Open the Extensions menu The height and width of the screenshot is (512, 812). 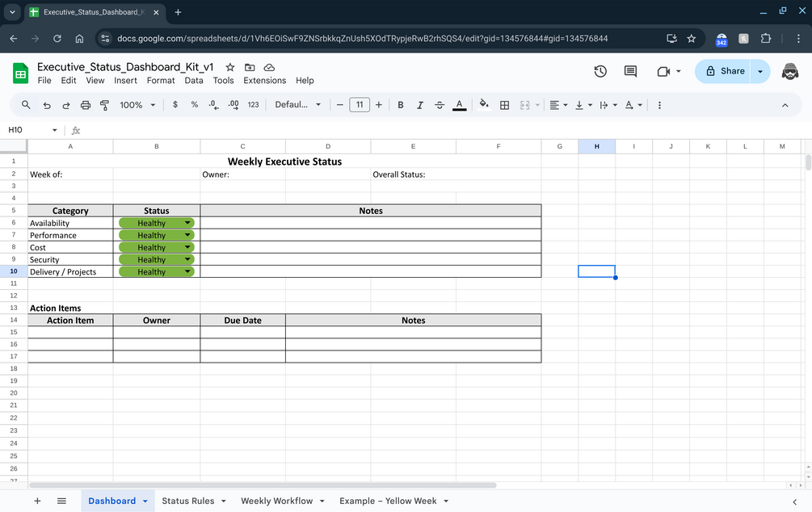click(265, 80)
